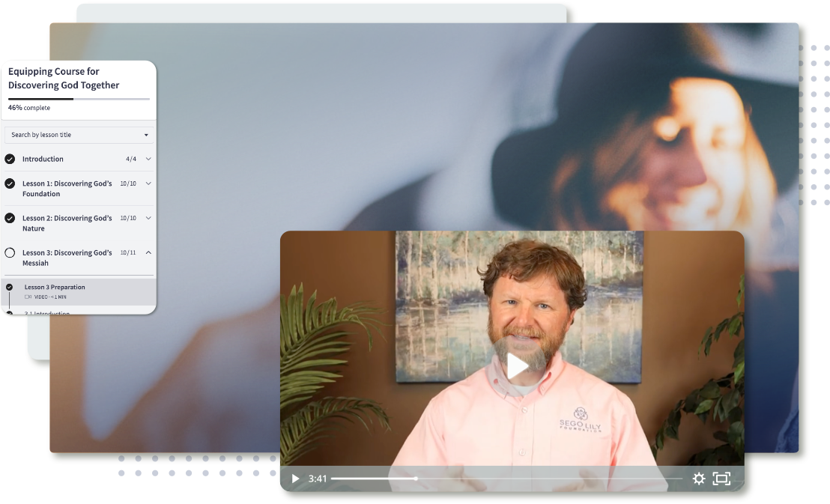Expand the Introduction section chevron
This screenshot has width=830, height=504.
click(x=148, y=159)
